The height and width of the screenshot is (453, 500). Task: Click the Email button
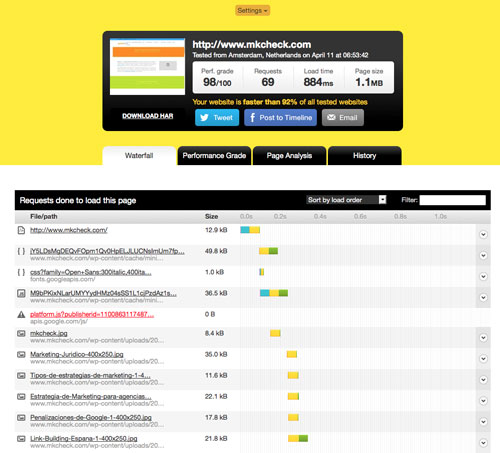coord(343,117)
